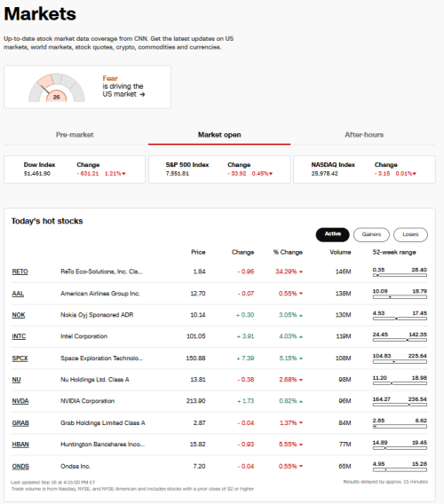Click the S&P 500 red down arrow
This screenshot has width=444, height=504.
(x=271, y=174)
